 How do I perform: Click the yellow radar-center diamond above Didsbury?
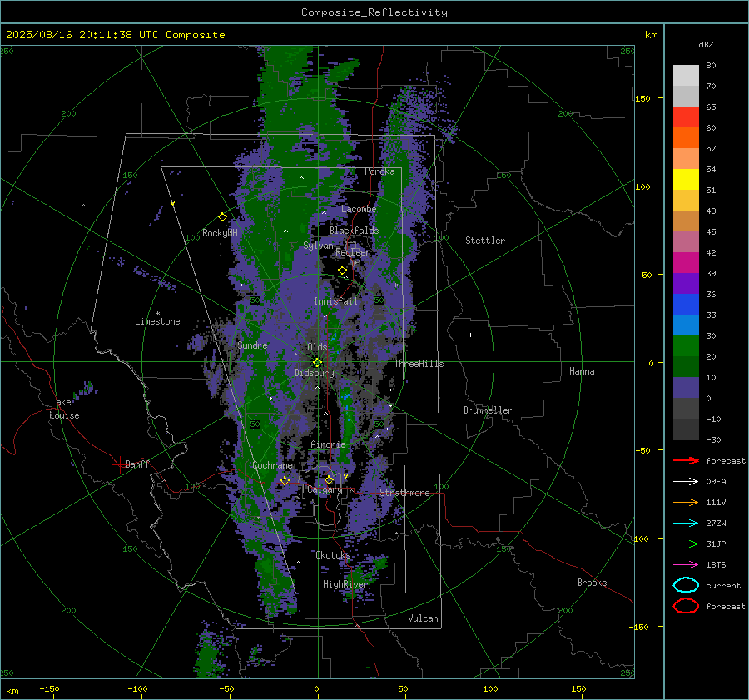tap(317, 363)
